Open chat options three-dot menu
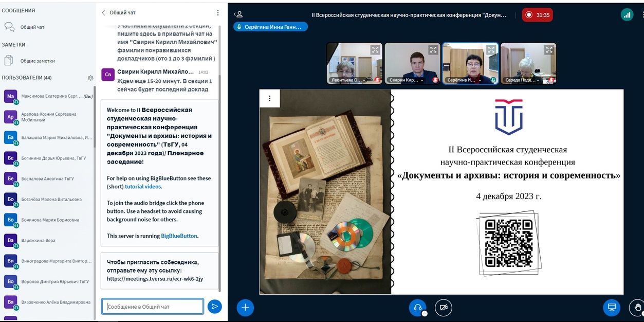Image resolution: width=644 pixels, height=322 pixels. (x=217, y=13)
